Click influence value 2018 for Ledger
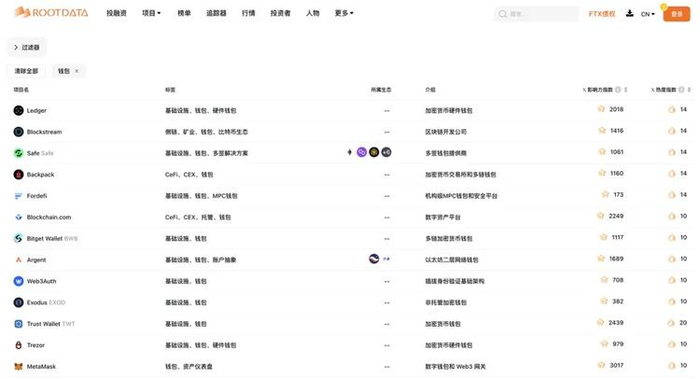 (x=616, y=109)
